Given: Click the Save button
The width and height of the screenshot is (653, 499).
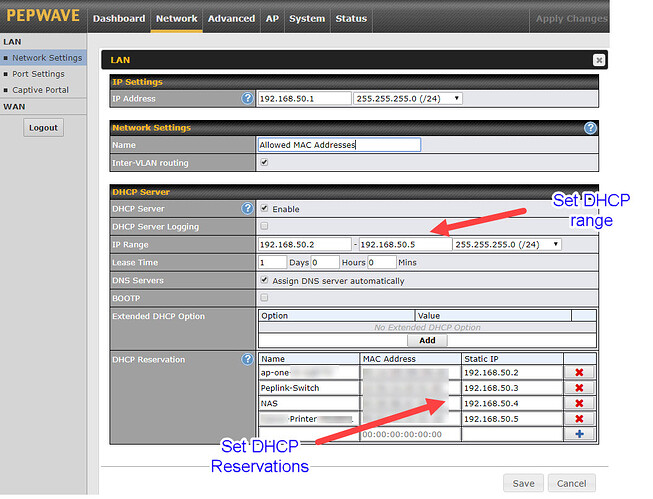Looking at the screenshot, I should click(x=523, y=483).
